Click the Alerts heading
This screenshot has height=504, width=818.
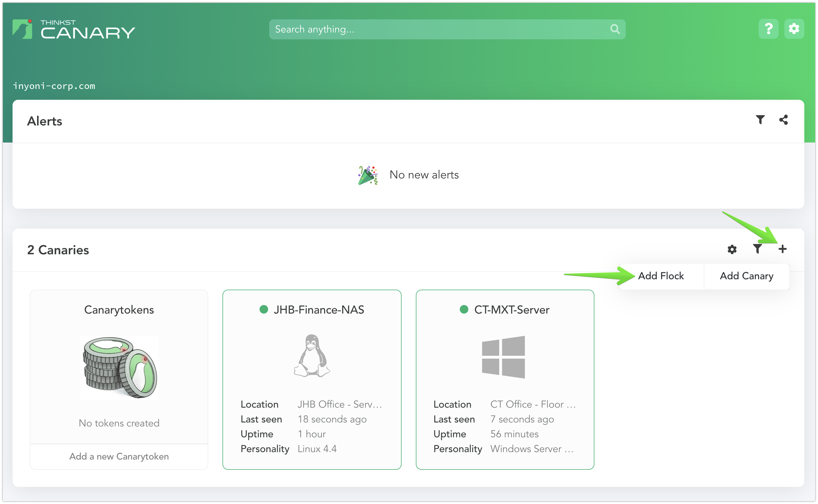coord(45,121)
